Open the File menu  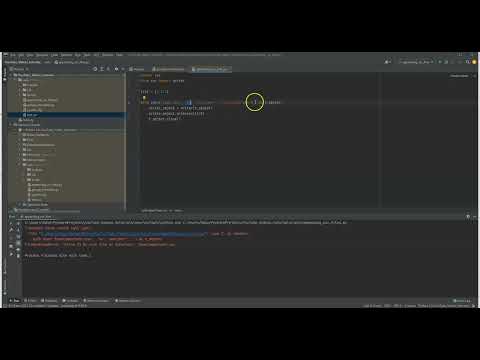click(13, 55)
